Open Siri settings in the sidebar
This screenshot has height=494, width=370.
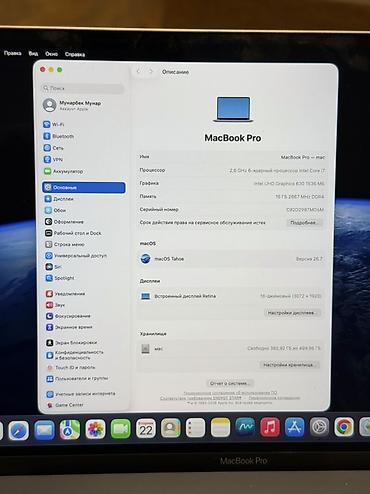(53, 267)
